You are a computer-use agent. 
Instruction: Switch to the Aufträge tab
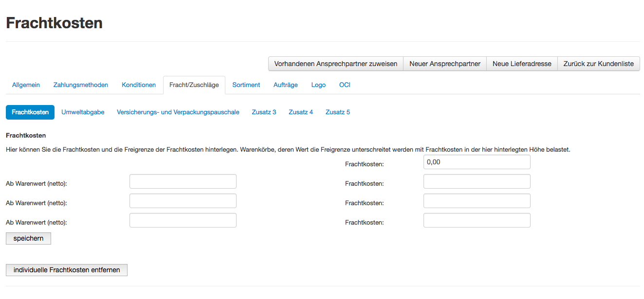[286, 85]
